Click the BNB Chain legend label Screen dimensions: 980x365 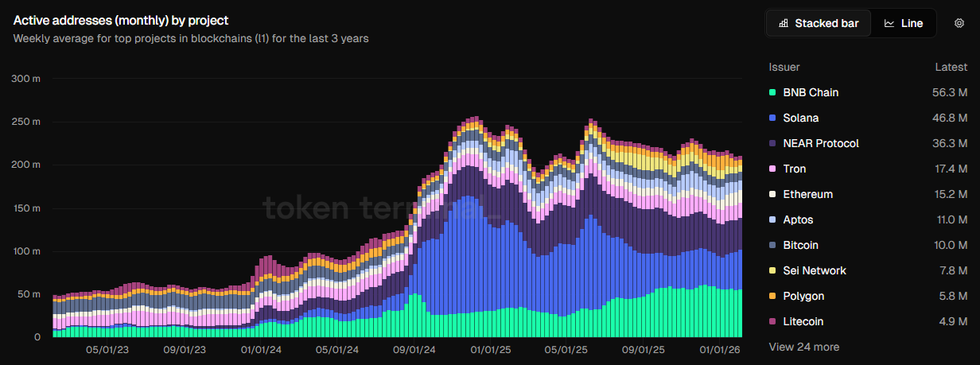(x=811, y=92)
